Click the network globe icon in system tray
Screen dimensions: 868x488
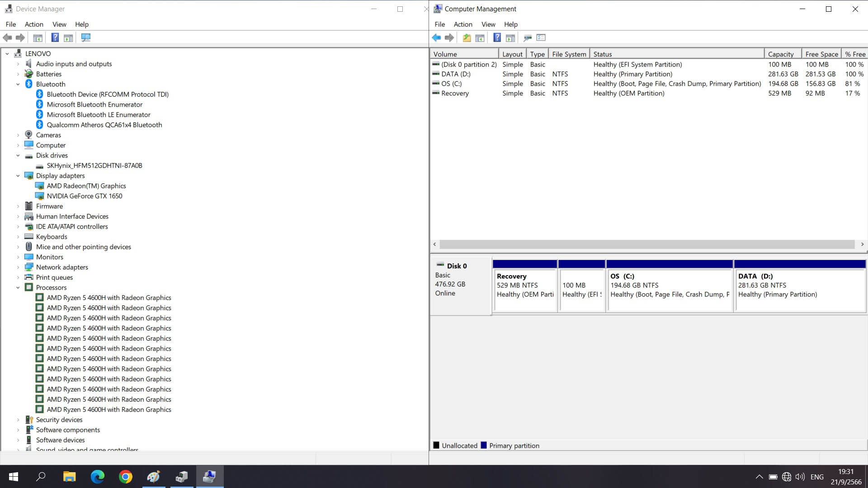coord(787,477)
